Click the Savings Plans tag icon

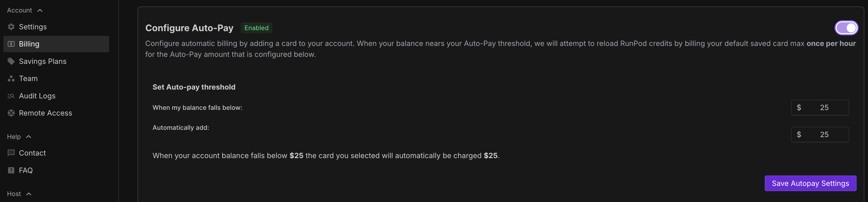(x=11, y=61)
